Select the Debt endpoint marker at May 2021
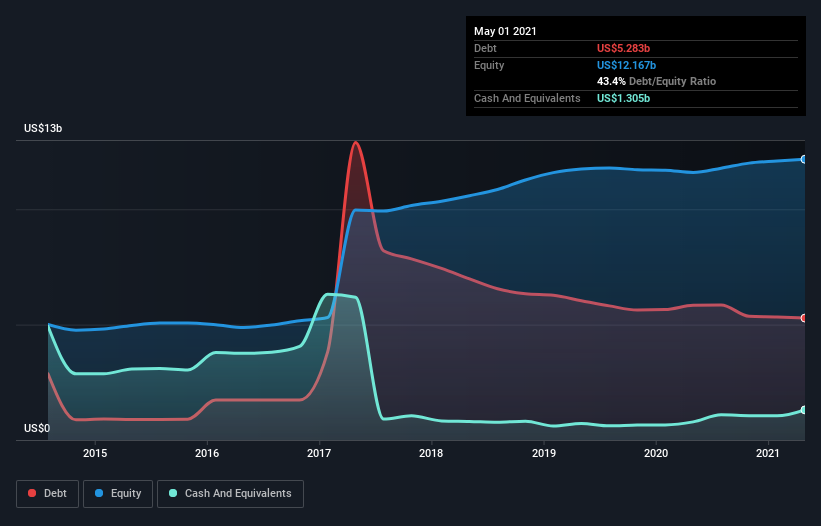This screenshot has width=821, height=526. (x=803, y=318)
